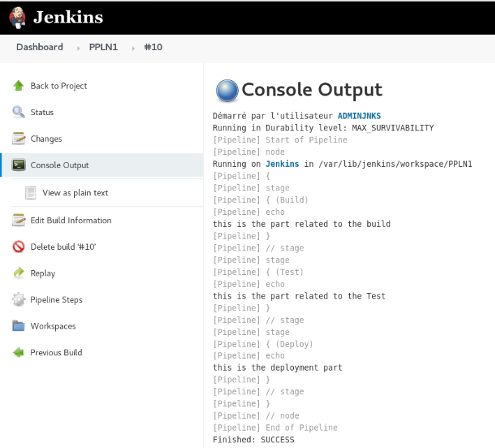Click 'this is the deployment part' line
The width and height of the screenshot is (495, 448).
(277, 368)
